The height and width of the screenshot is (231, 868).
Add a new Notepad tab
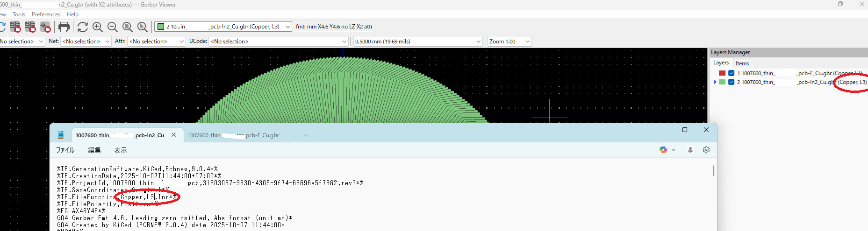[306, 135]
